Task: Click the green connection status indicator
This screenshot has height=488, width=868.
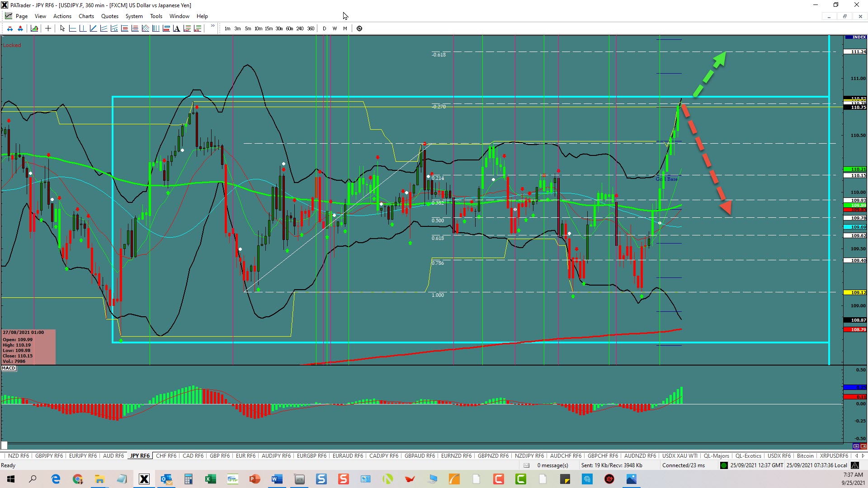Action: (x=724, y=465)
